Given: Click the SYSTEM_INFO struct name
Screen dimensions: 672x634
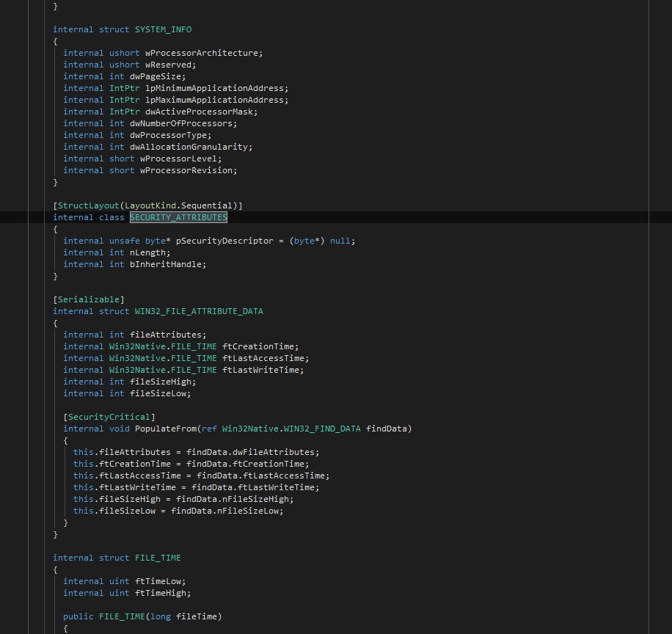Looking at the screenshot, I should click(163, 29).
